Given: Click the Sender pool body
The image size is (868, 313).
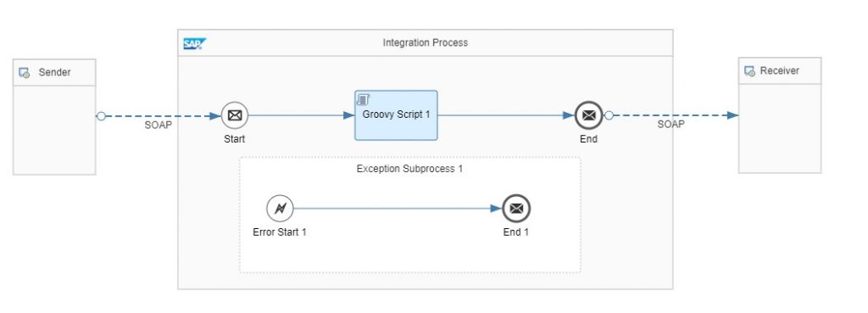Looking at the screenshot, I should tap(54, 130).
